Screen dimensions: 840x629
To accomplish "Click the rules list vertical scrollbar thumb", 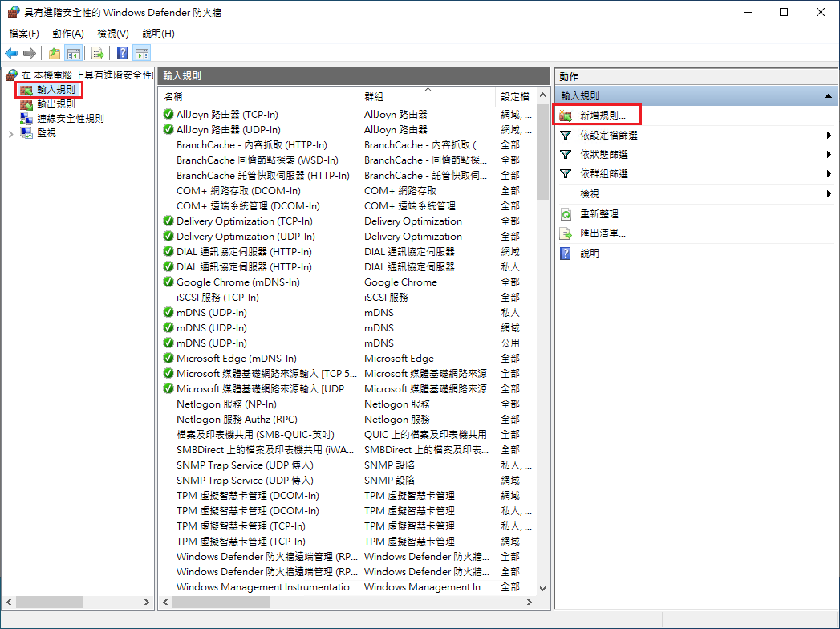I will click(542, 152).
